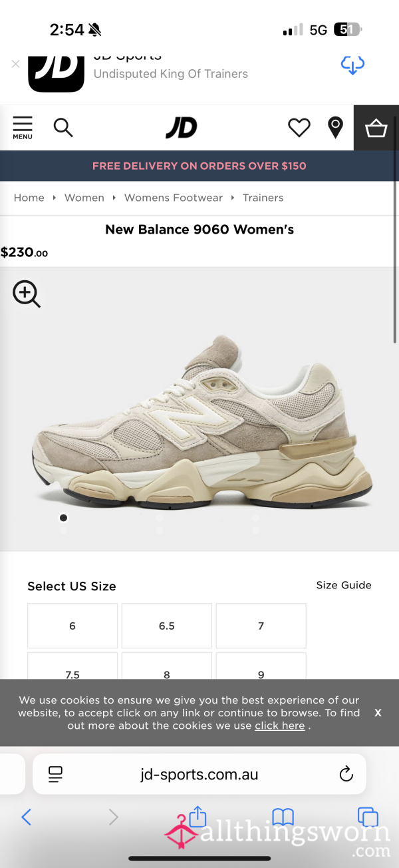Open the wishlist heart icon
This screenshot has width=399, height=868.
coord(299,127)
